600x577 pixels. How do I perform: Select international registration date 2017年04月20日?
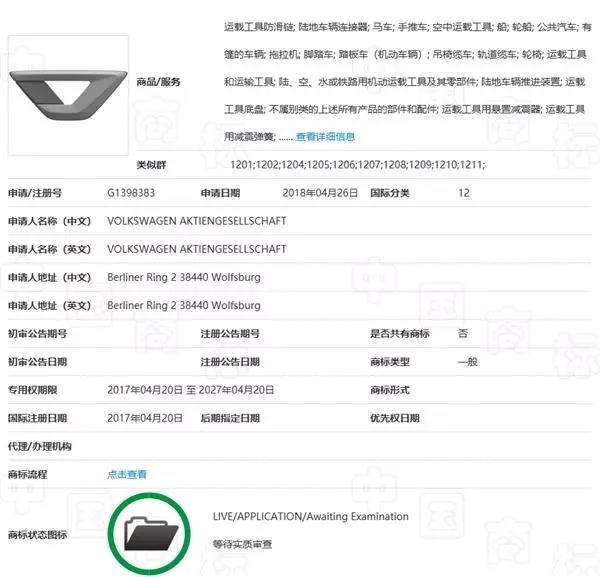click(x=145, y=418)
